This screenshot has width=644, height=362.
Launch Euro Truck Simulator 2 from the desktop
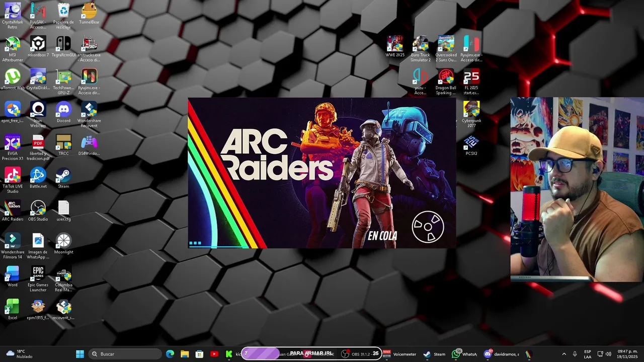click(420, 49)
